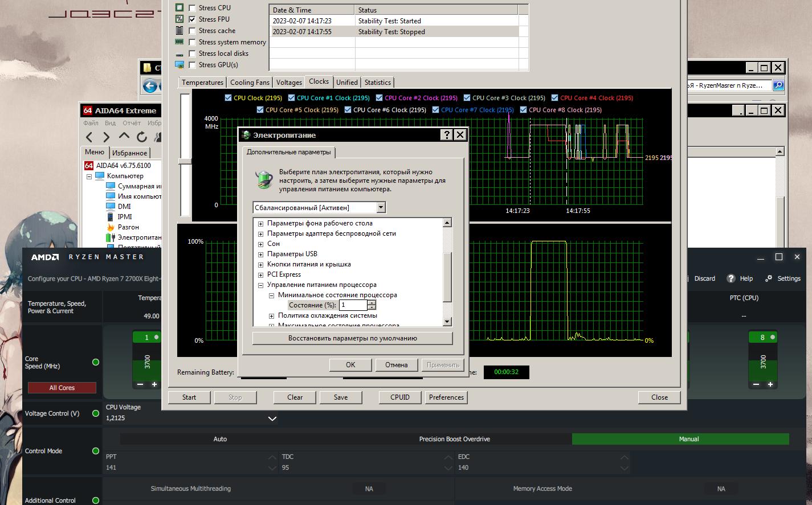Enable the Stress CPU checkbox
This screenshot has width=812, height=505.
coord(193,8)
